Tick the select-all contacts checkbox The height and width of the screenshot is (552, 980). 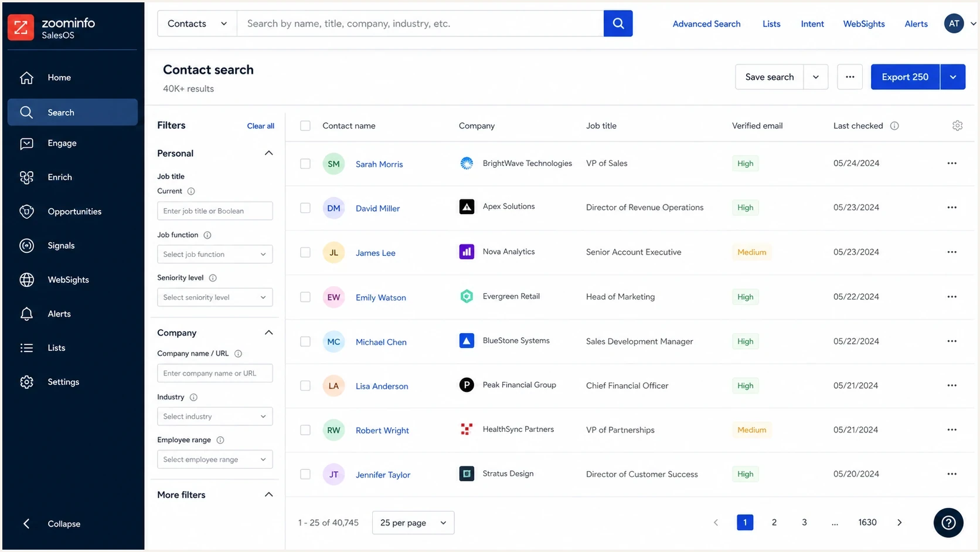coord(305,126)
